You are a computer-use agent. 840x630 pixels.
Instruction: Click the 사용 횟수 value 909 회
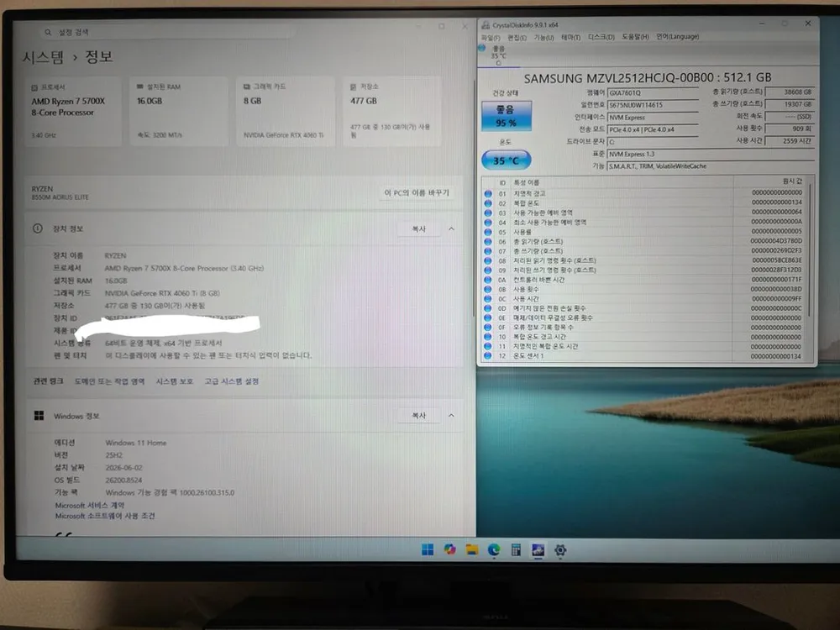790,129
